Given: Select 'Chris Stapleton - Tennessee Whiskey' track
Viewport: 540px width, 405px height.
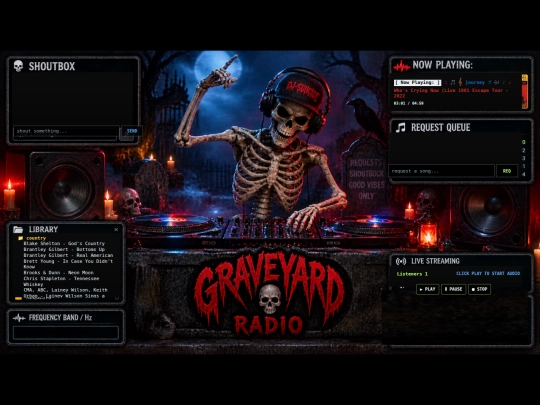Looking at the screenshot, I should coord(61,281).
